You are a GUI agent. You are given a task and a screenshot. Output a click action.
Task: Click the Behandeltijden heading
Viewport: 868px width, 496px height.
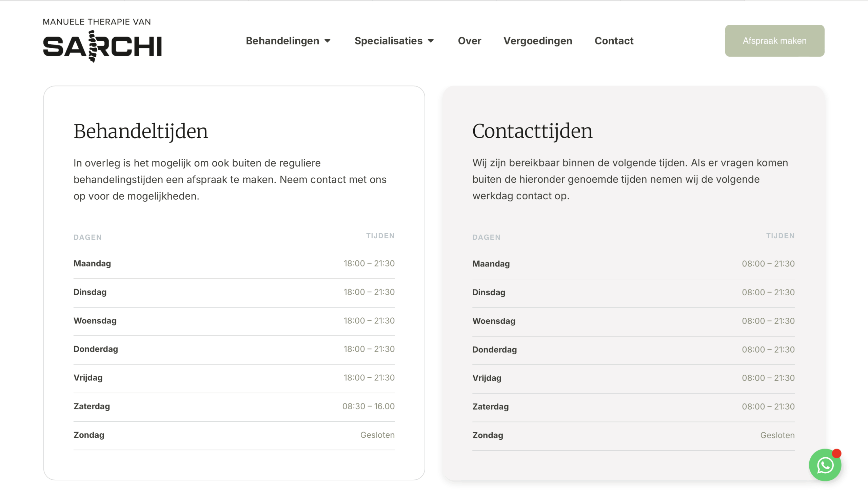[140, 132]
